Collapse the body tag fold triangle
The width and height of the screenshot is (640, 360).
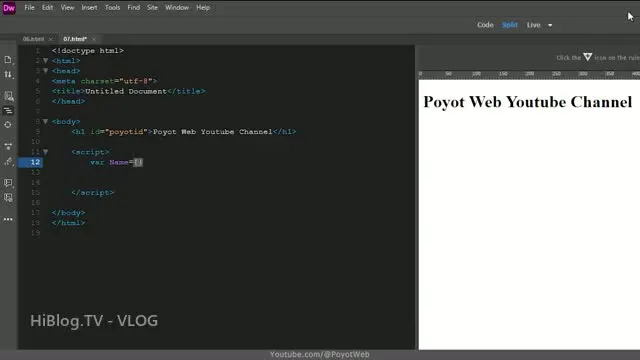(46, 122)
